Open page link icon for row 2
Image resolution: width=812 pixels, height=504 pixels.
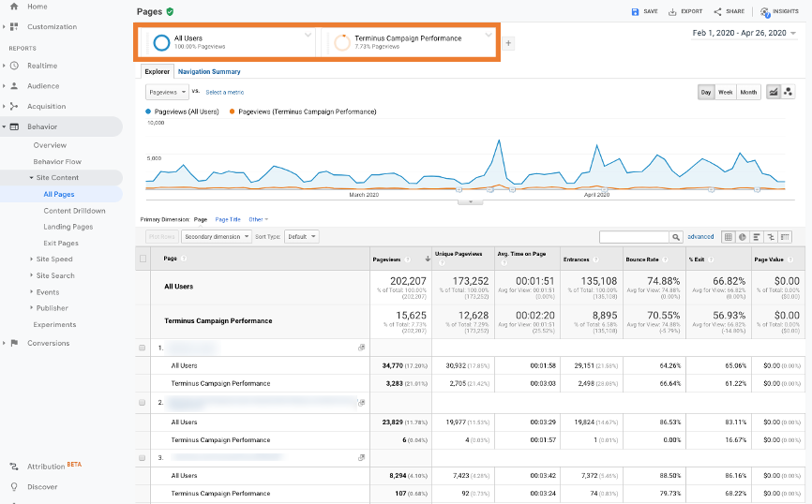(362, 403)
